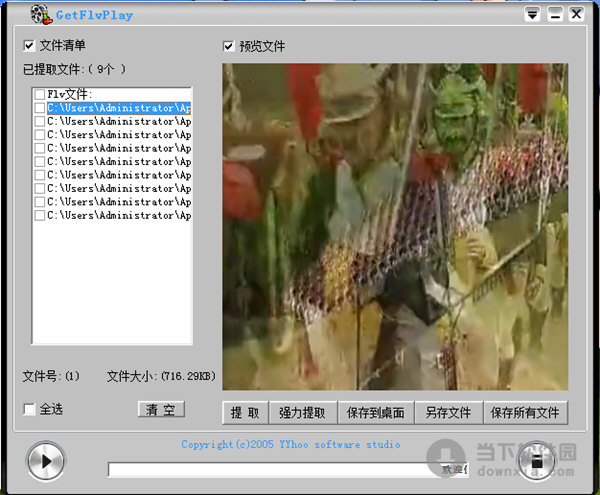Enable the 全选 select-all checkbox

click(29, 409)
